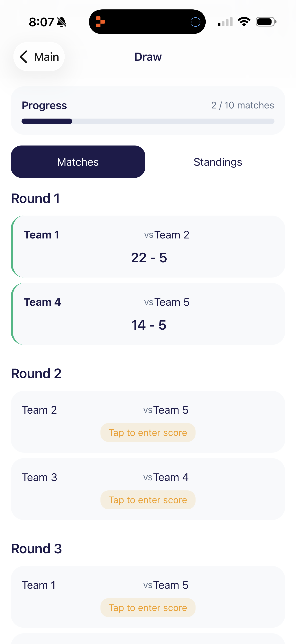Screen dimensions: 296x644
Task: Click the battery indicator icon
Action: 266,22
